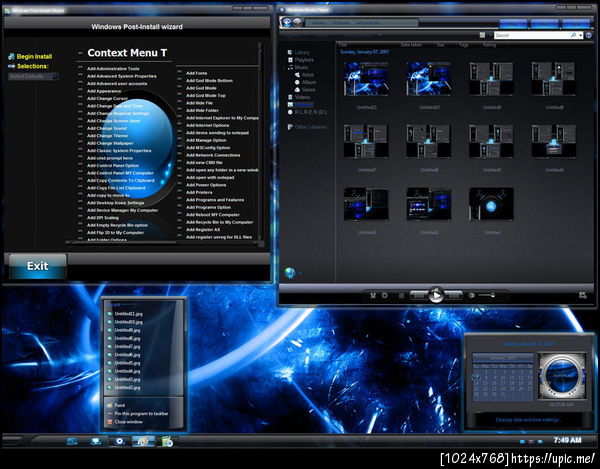Click the Library breadcrumb in address bar
600x469 pixels.
[317, 23]
